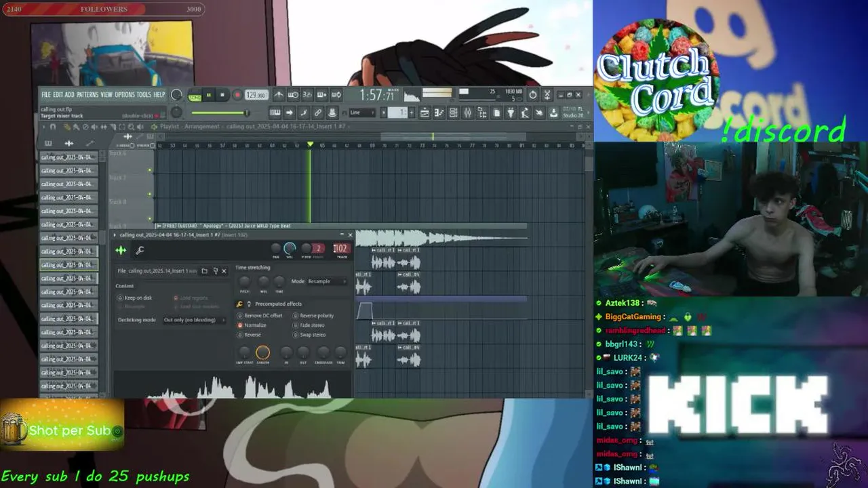Toggle the countdown before recording icon
This screenshot has width=868, height=488.
[x=307, y=95]
